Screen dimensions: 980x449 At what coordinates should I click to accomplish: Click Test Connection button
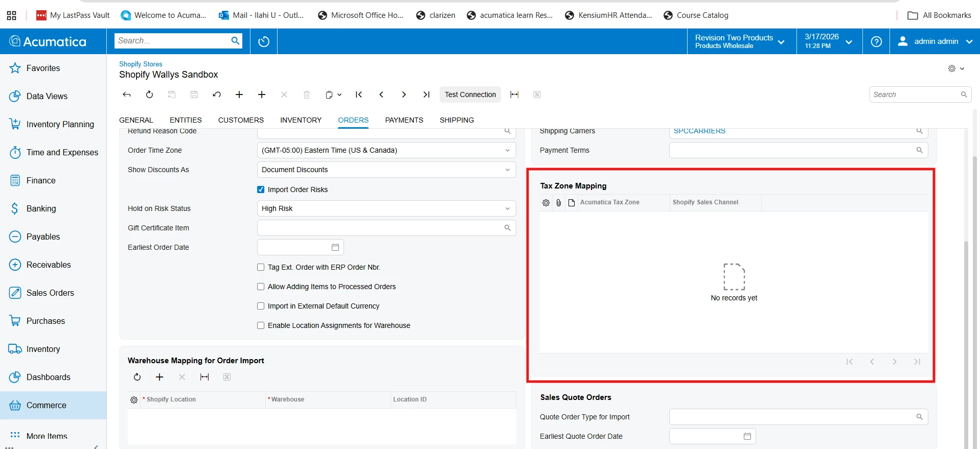click(x=470, y=94)
